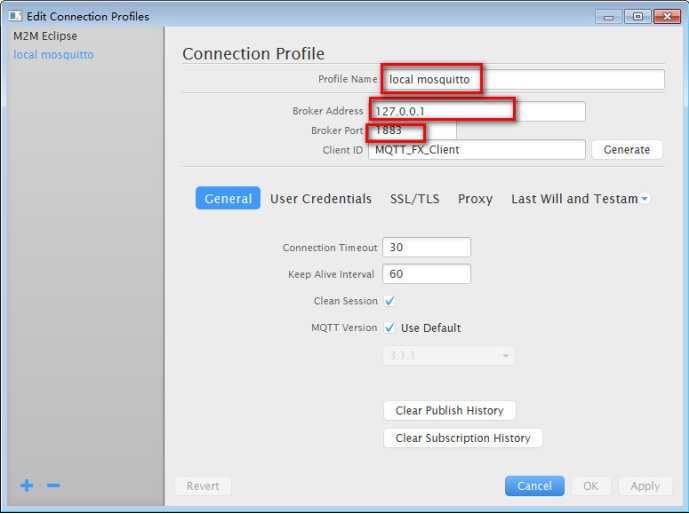Add a new connection profile with plus icon
Viewport: 689px width, 514px height.
26,485
